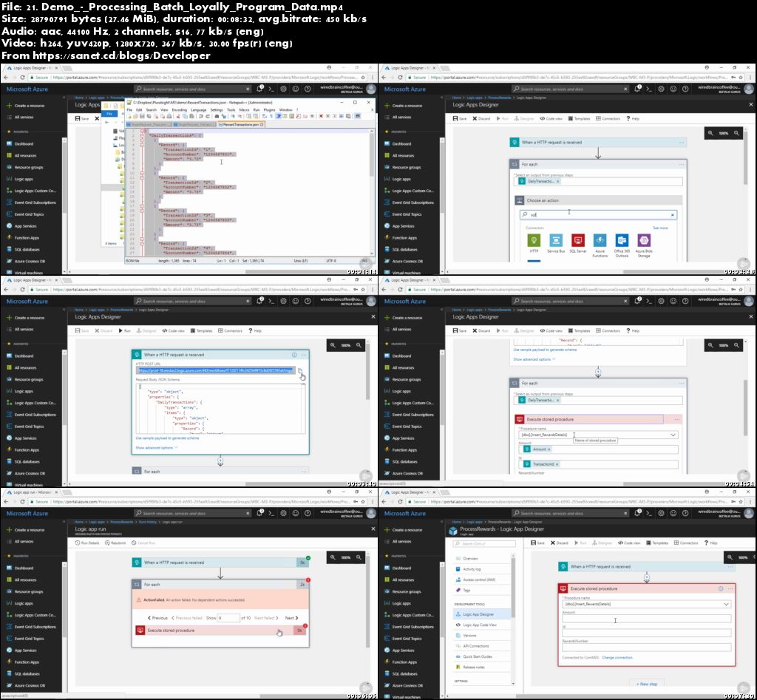Remove the Amount token in Execute stored procedure
757x700 pixels.
(549, 449)
